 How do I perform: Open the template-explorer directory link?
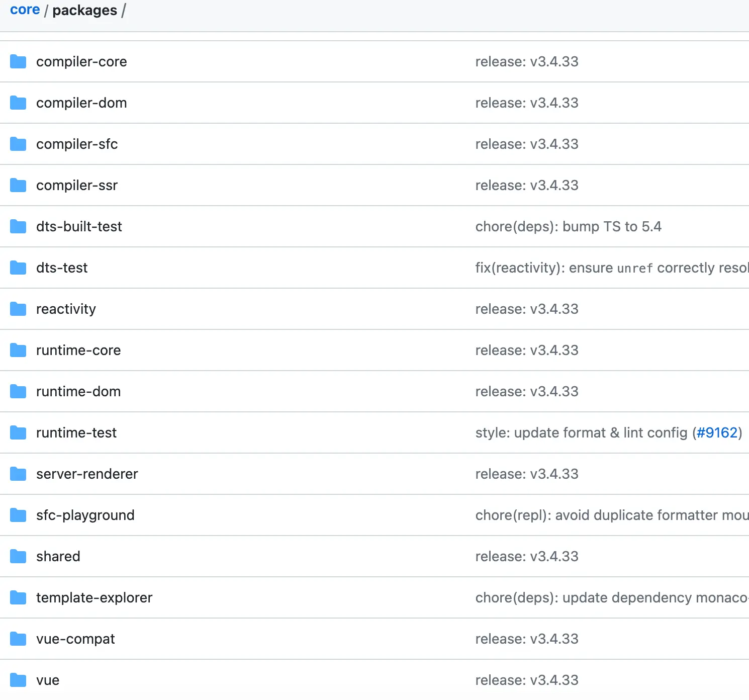tap(94, 597)
